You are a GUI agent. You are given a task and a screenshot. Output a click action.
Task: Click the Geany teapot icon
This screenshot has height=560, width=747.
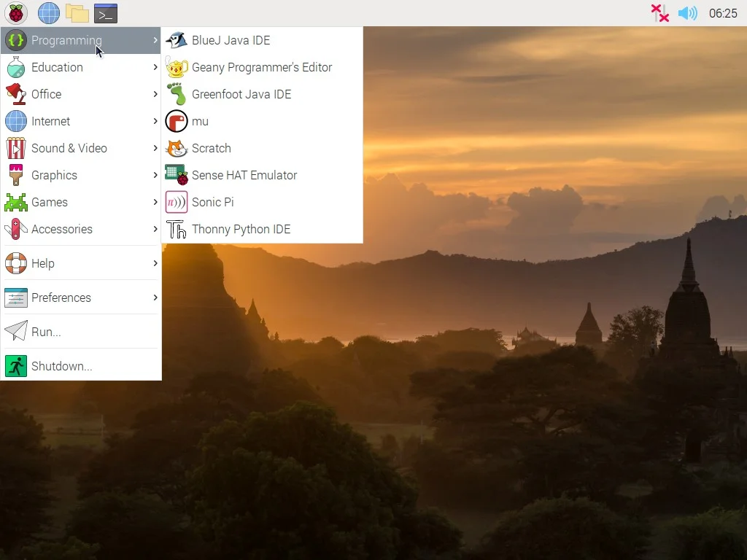(177, 67)
